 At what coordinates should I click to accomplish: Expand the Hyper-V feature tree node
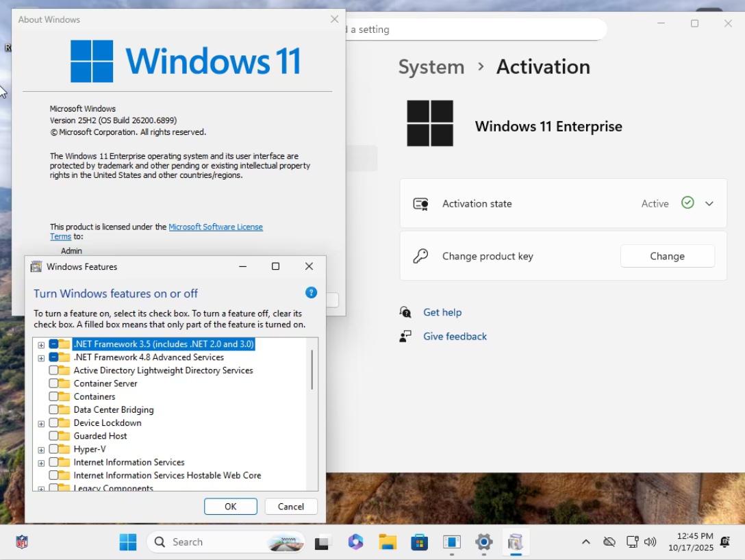[41, 450]
